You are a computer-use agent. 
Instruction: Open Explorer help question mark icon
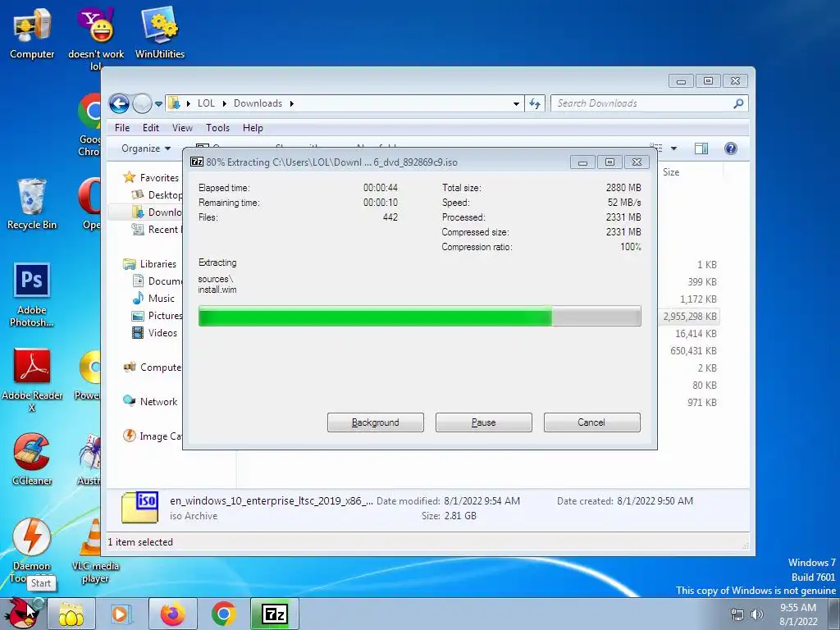[x=731, y=148]
